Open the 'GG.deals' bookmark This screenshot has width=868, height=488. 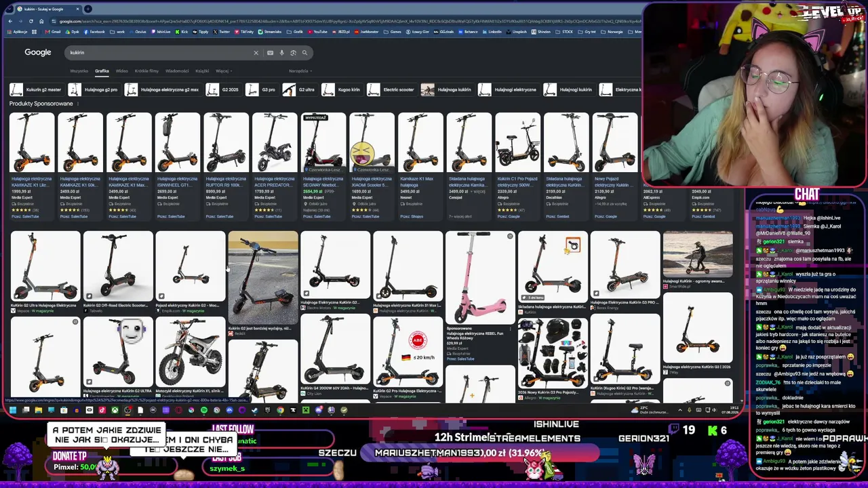(444, 31)
